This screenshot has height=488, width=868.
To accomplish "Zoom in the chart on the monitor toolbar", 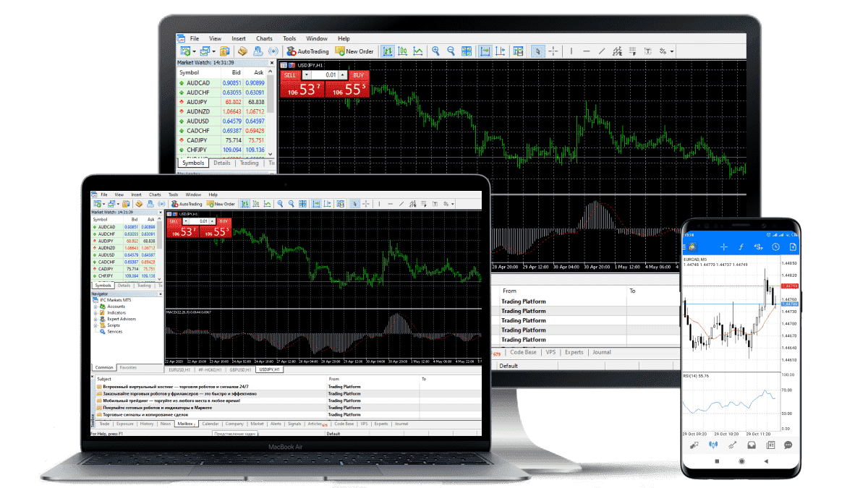I will (435, 51).
